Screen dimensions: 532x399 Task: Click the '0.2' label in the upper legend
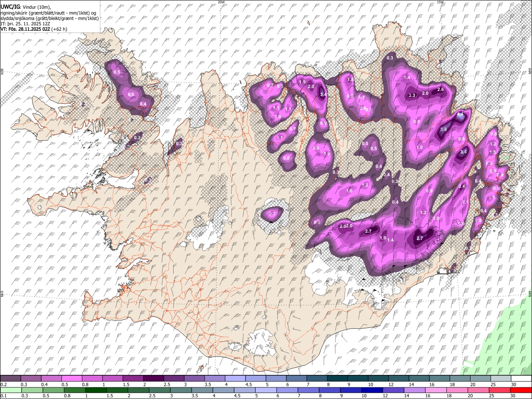[3, 384]
